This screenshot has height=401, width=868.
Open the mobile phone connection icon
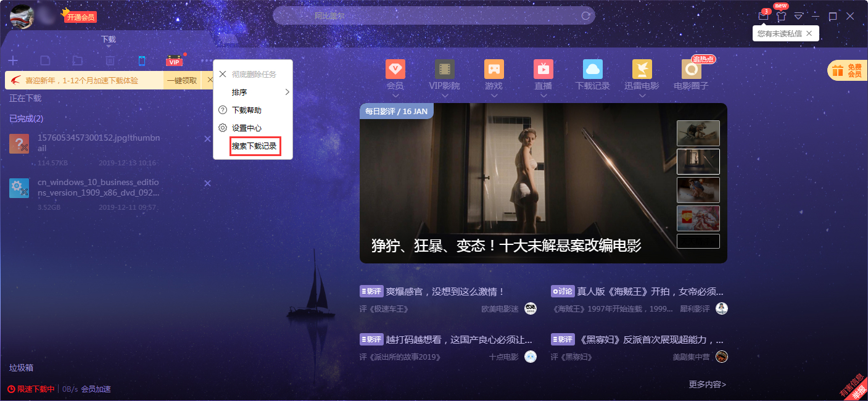142,60
